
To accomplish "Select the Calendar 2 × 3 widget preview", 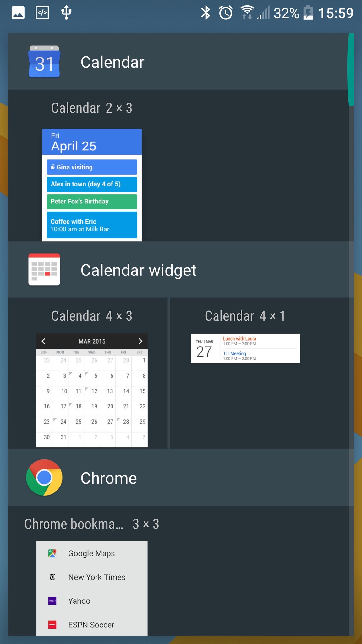I will pyautogui.click(x=92, y=185).
